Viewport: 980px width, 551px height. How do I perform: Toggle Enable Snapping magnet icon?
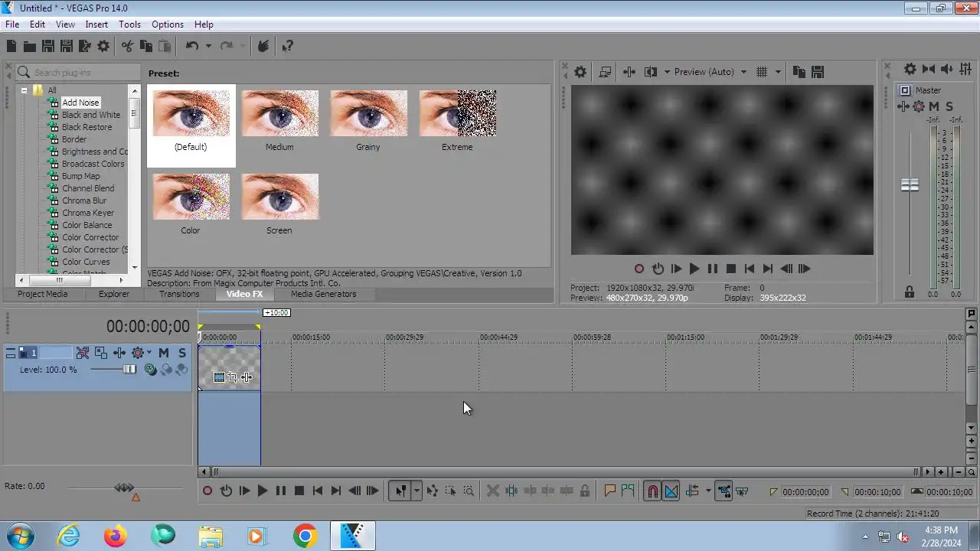[652, 491]
